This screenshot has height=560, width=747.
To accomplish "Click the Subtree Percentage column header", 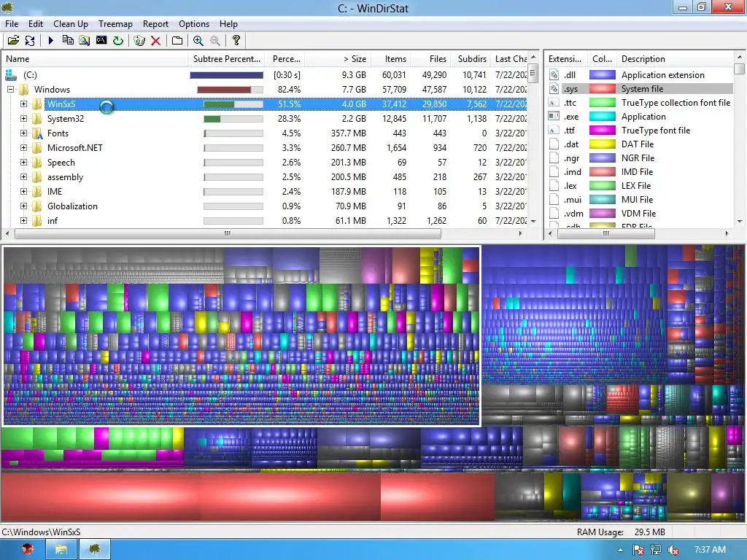I will (x=227, y=59).
